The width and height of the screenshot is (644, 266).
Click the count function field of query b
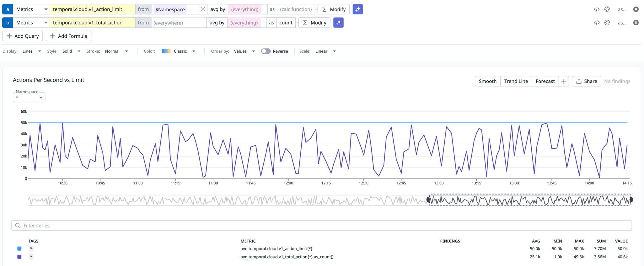[x=286, y=23]
